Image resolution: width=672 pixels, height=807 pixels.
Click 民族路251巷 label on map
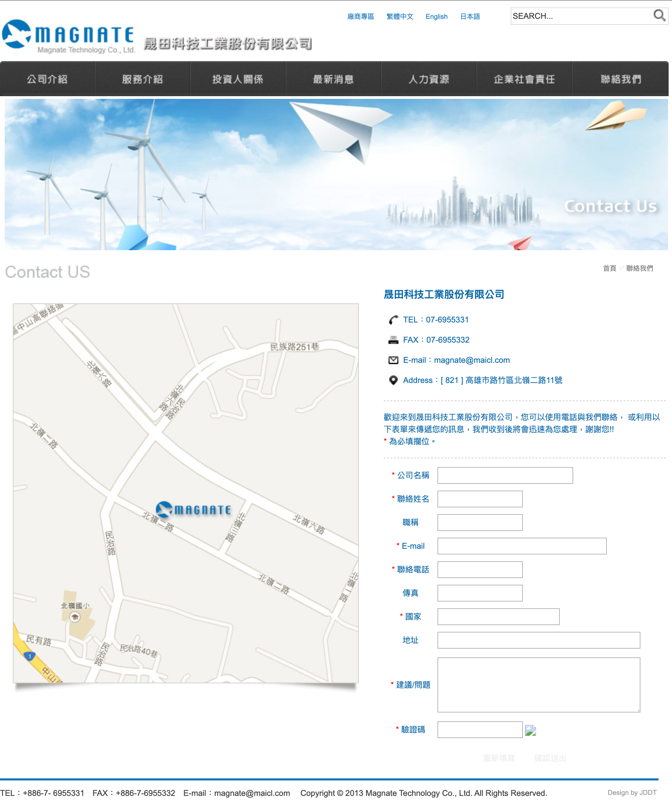295,347
